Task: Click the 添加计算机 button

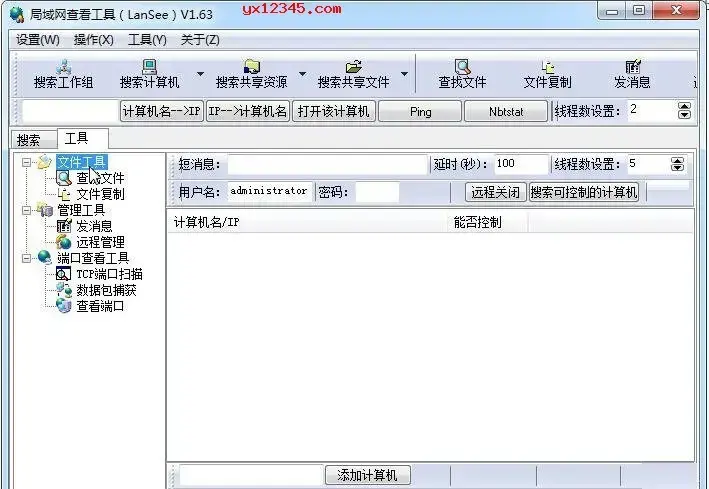Action: click(368, 475)
